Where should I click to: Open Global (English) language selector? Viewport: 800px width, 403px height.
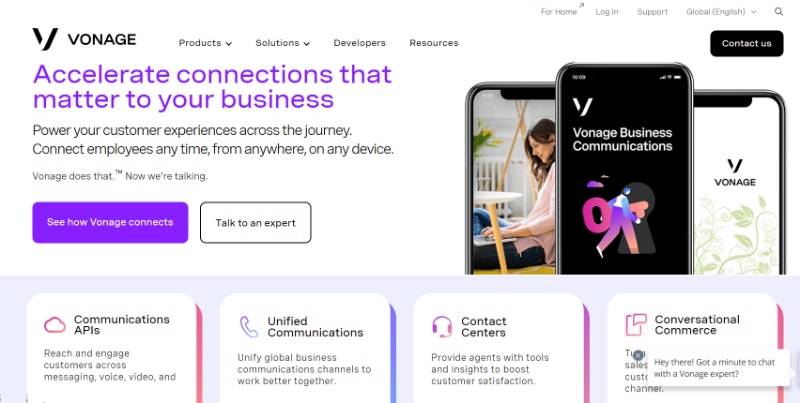pyautogui.click(x=721, y=12)
